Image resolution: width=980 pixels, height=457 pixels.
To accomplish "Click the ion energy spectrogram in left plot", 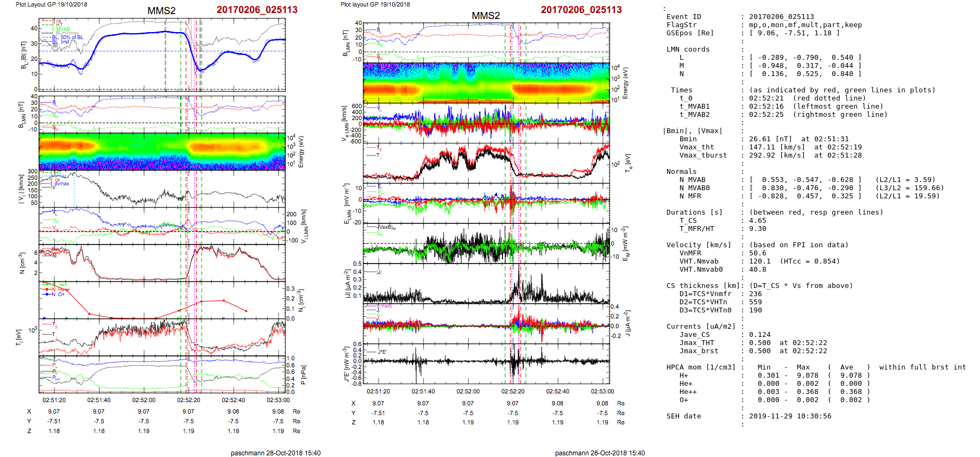I will pos(162,151).
